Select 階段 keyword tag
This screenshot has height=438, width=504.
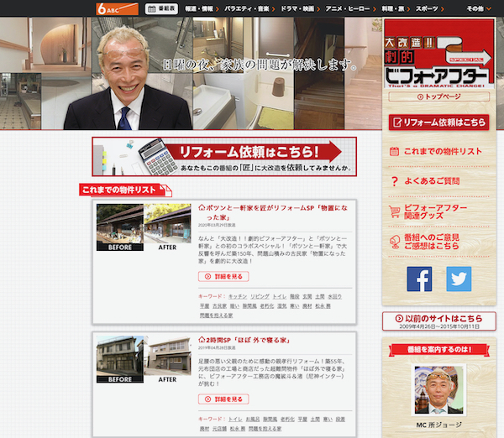(295, 296)
